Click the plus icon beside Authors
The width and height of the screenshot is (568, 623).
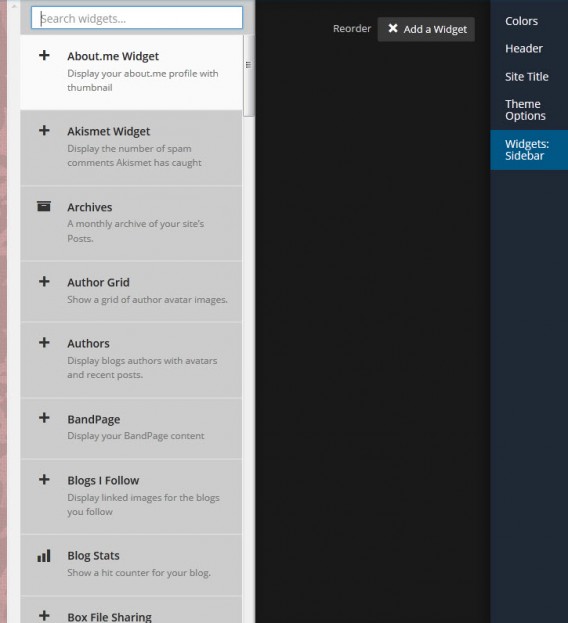(44, 342)
